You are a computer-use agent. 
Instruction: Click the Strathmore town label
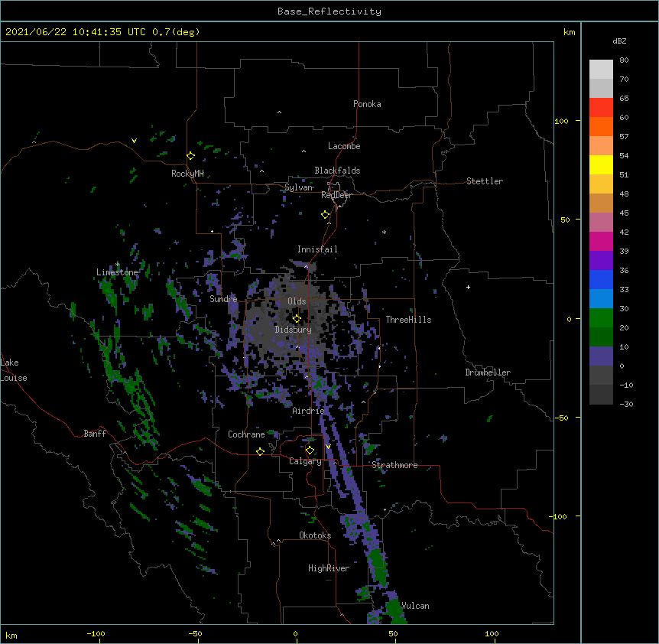click(x=394, y=465)
